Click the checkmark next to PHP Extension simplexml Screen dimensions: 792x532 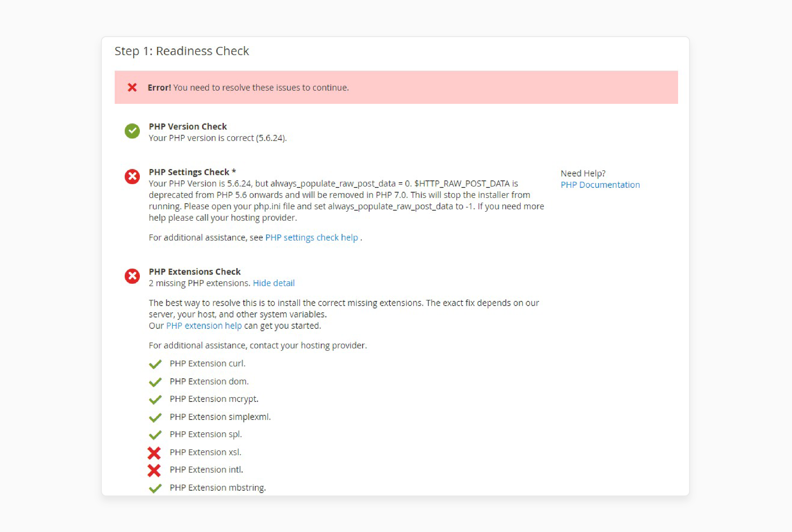tap(155, 418)
